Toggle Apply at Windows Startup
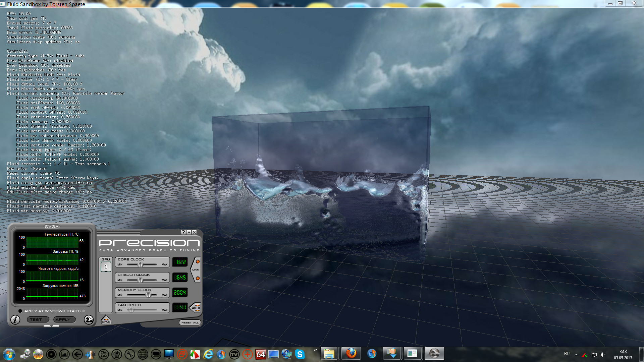 [20, 311]
